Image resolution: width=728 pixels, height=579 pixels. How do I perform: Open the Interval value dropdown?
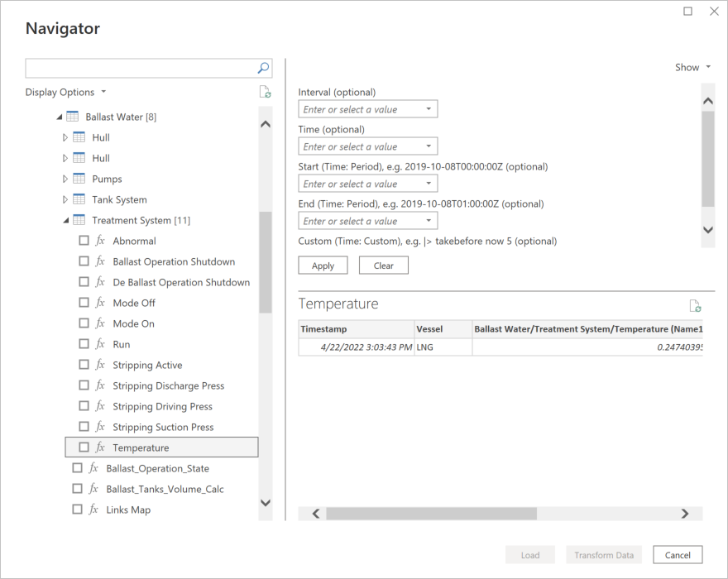pyautogui.click(x=429, y=109)
